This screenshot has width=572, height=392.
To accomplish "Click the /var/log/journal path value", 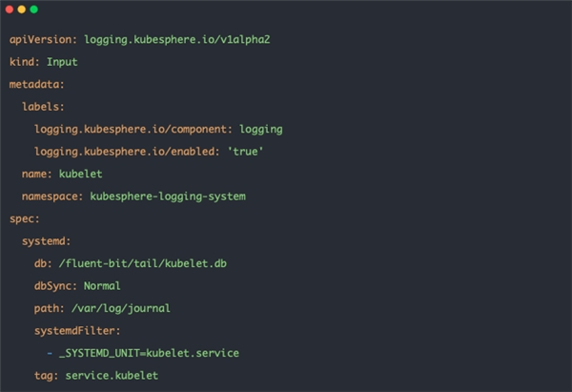I will coord(114,308).
